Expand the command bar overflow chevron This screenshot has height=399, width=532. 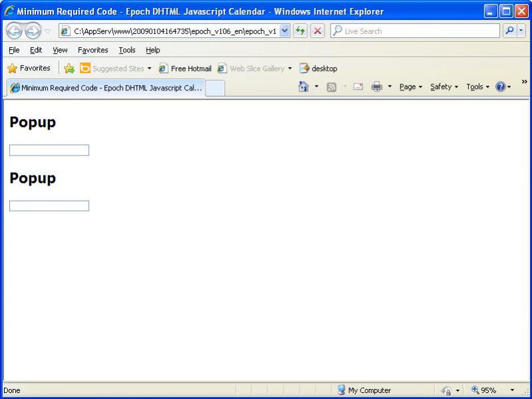(x=524, y=81)
